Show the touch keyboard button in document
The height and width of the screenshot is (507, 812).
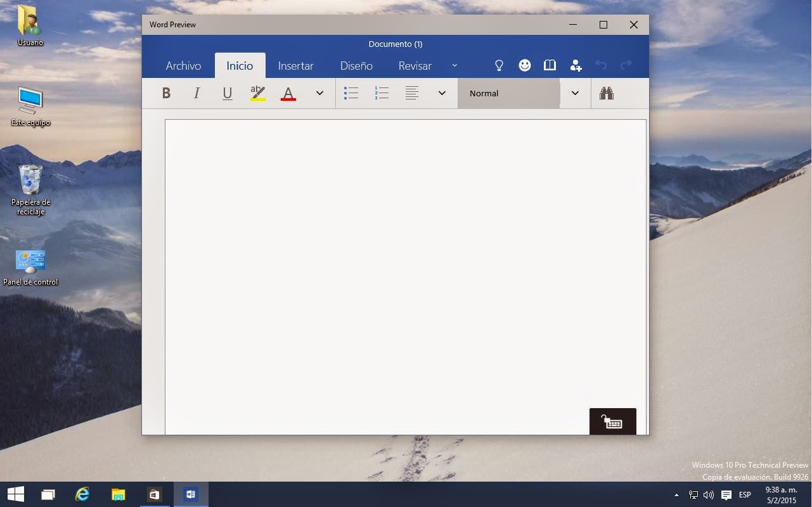coord(613,421)
